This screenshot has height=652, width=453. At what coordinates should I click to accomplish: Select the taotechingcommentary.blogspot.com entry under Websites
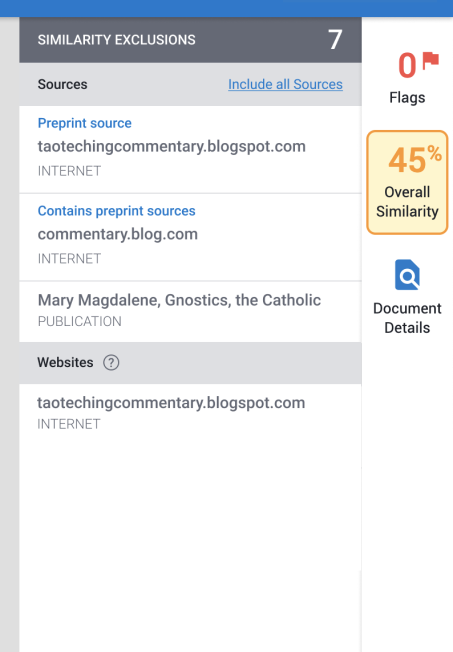(190, 412)
